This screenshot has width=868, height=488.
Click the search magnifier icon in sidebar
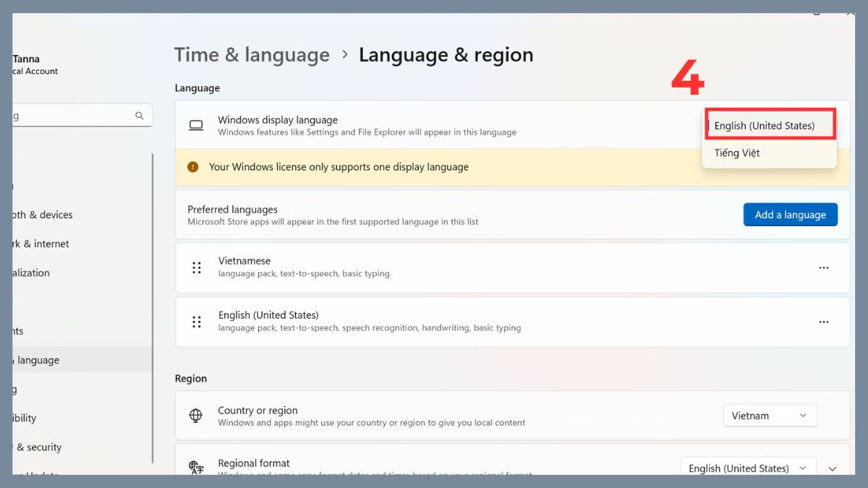point(140,116)
